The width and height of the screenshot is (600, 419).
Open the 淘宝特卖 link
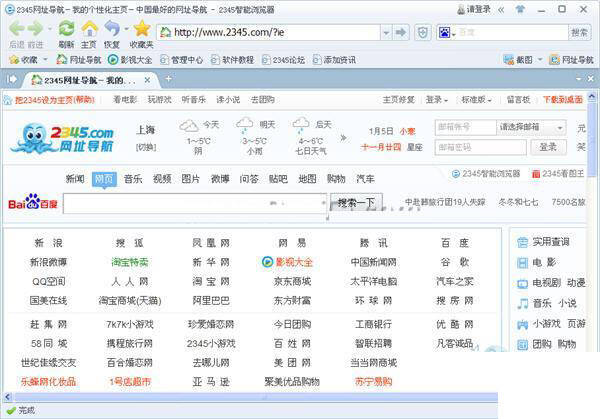pyautogui.click(x=130, y=262)
